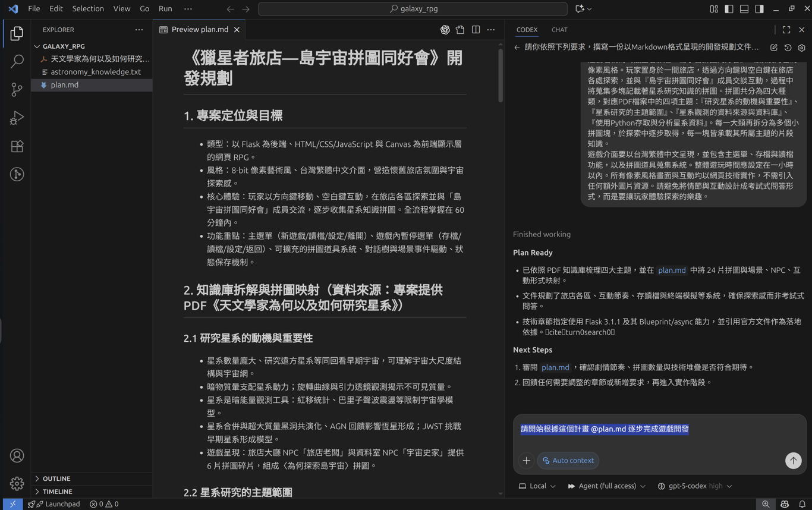Open the Agent (full access) dropdown
Screen dimensions: 812x510
pyautogui.click(x=606, y=486)
